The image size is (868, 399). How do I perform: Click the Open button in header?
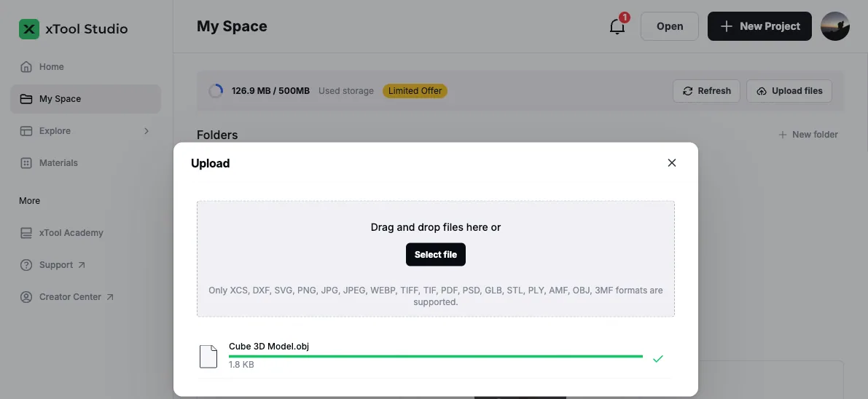(669, 26)
